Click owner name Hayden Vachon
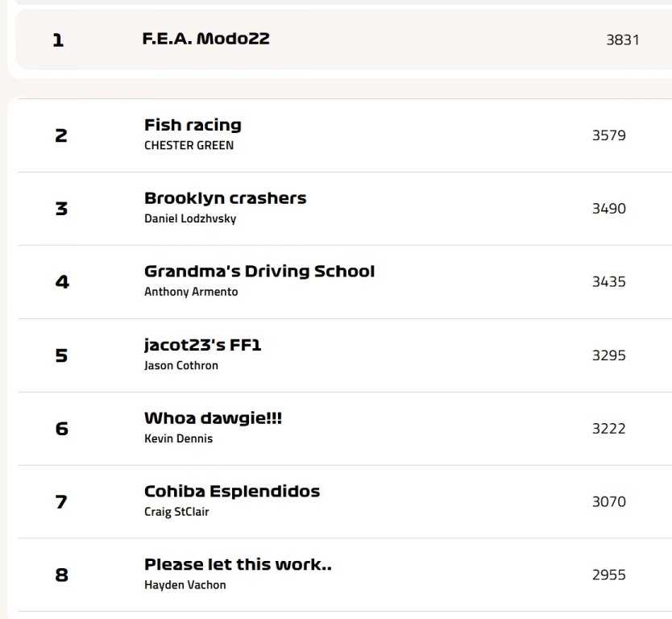Screen dimensions: 672x619 tap(185, 585)
